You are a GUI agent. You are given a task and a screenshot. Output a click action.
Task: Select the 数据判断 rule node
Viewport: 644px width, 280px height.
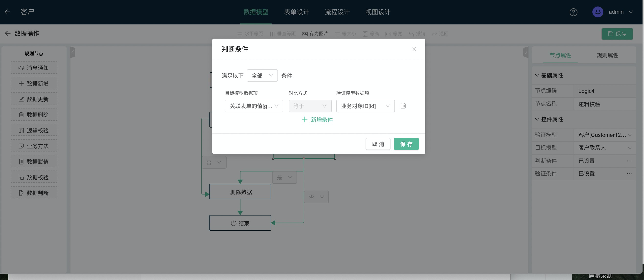pyautogui.click(x=34, y=193)
